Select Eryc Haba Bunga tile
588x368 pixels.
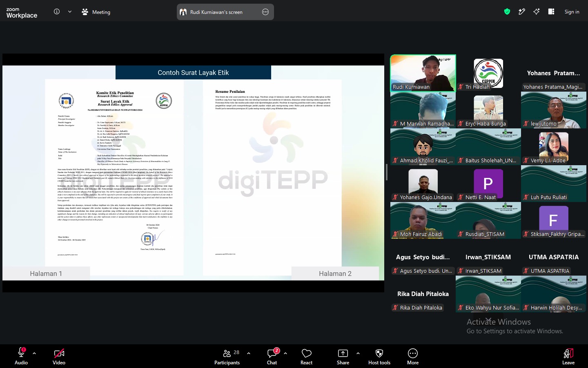pyautogui.click(x=488, y=110)
